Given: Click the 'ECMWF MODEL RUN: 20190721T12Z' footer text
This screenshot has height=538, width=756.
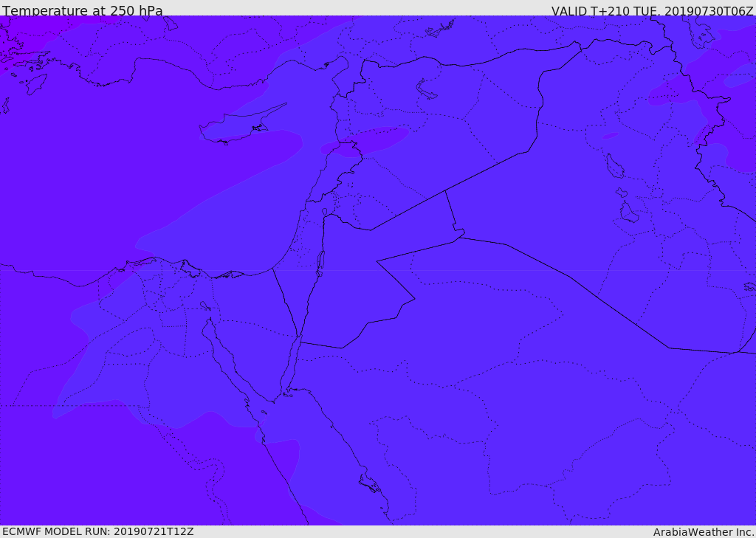Looking at the screenshot, I should (x=98, y=531).
